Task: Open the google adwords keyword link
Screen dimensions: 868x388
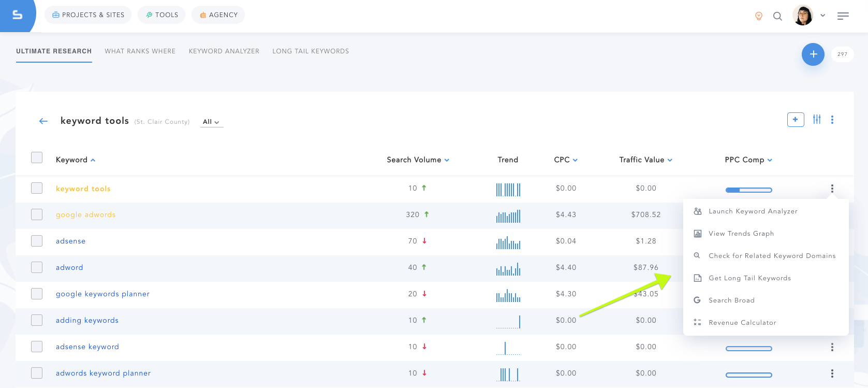Action: tap(86, 214)
